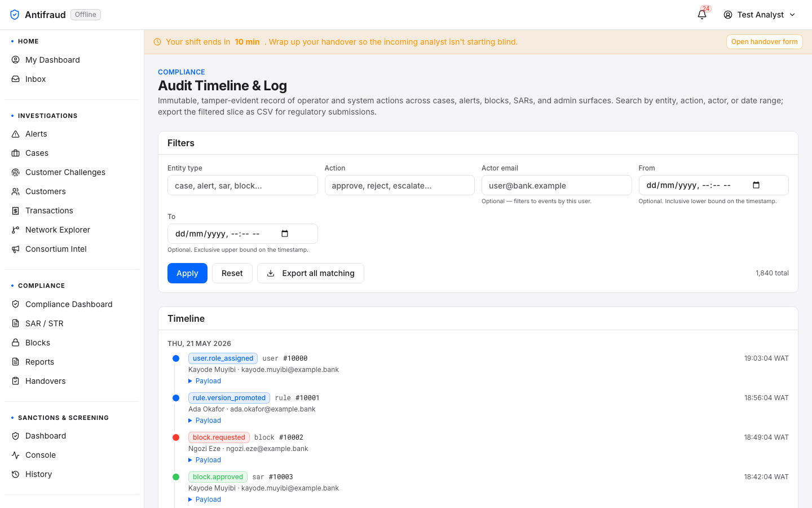The image size is (812, 508).
Task: Focus the Entity type filter field
Action: pyautogui.click(x=242, y=185)
